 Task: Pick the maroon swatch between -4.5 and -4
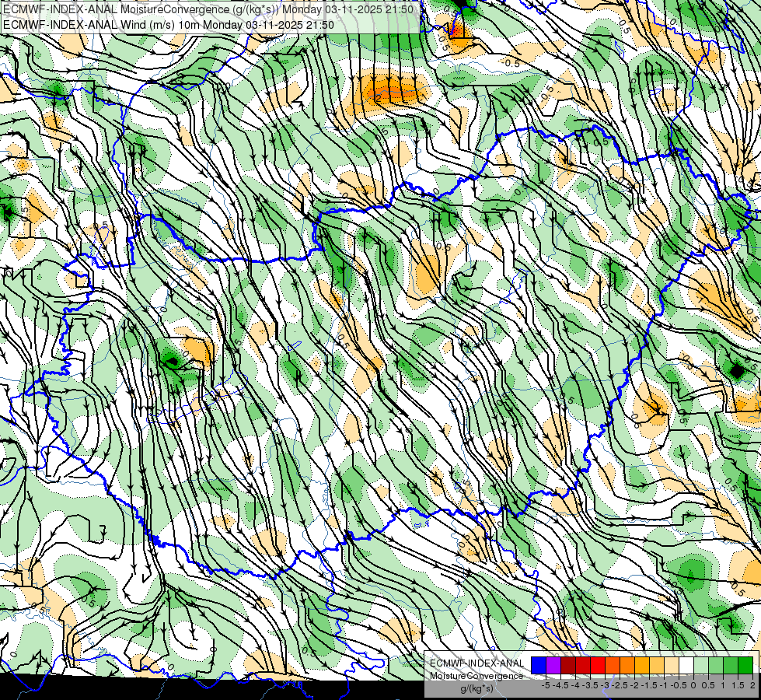(x=568, y=666)
